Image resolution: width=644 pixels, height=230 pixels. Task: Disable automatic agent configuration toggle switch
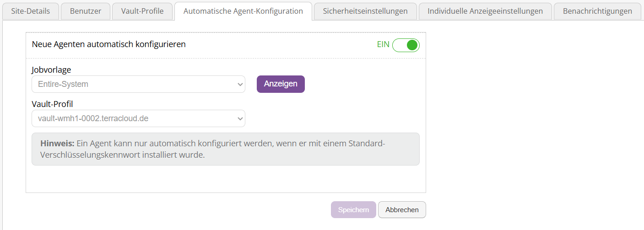coord(406,45)
